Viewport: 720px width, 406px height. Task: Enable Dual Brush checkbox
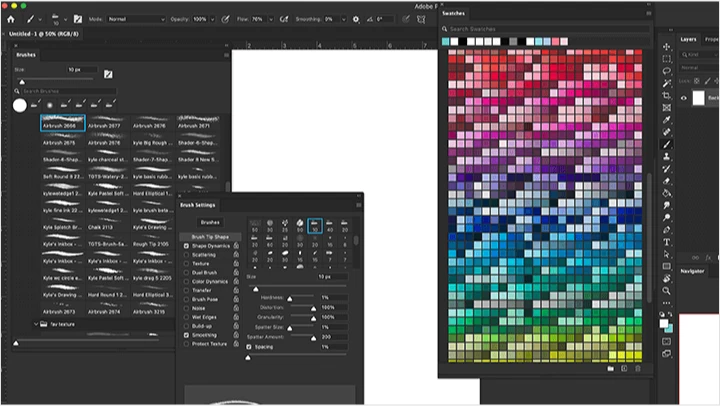coord(186,272)
